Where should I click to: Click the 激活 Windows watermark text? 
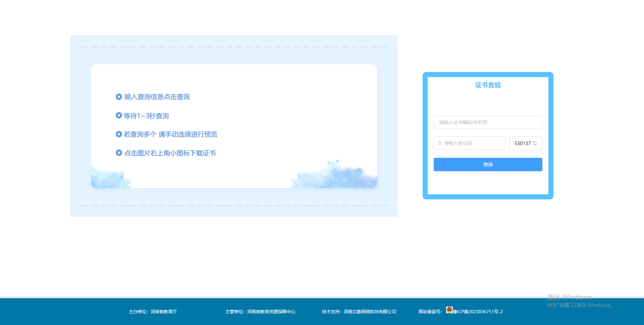[569, 297]
